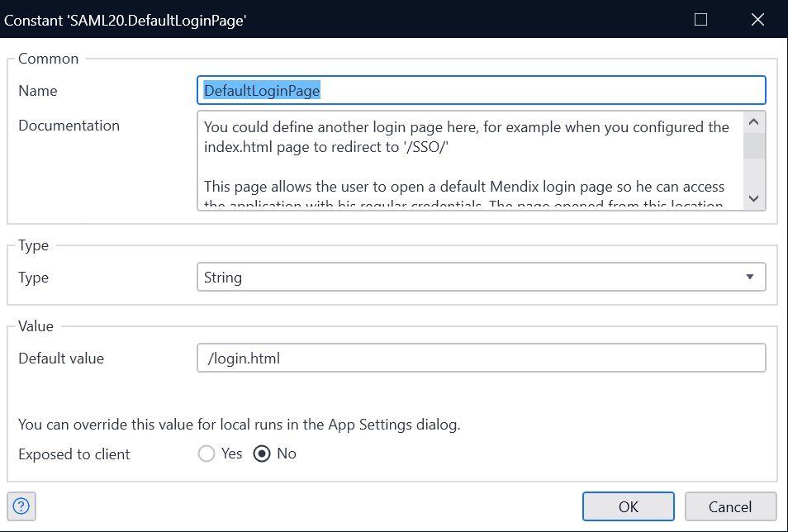Click the Value section header
This screenshot has width=788, height=532.
tap(36, 326)
